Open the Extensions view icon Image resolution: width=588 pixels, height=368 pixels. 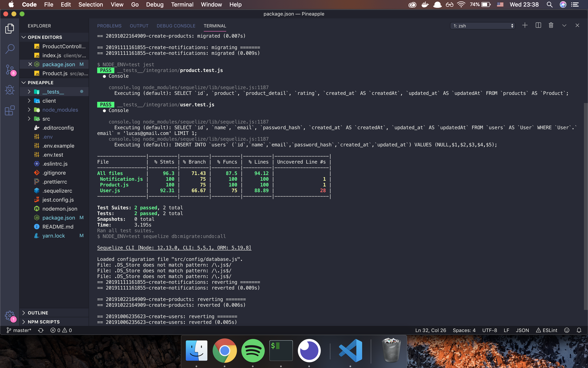click(10, 110)
